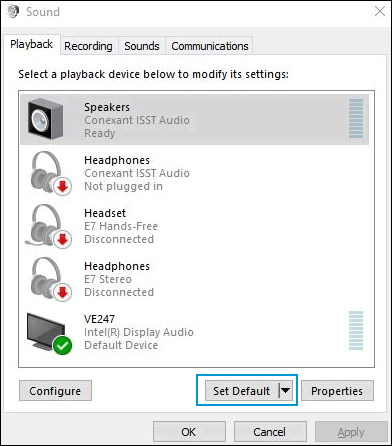Viewport: 392px width, 446px height.
Task: Go to the Communications tab
Action: click(x=210, y=46)
